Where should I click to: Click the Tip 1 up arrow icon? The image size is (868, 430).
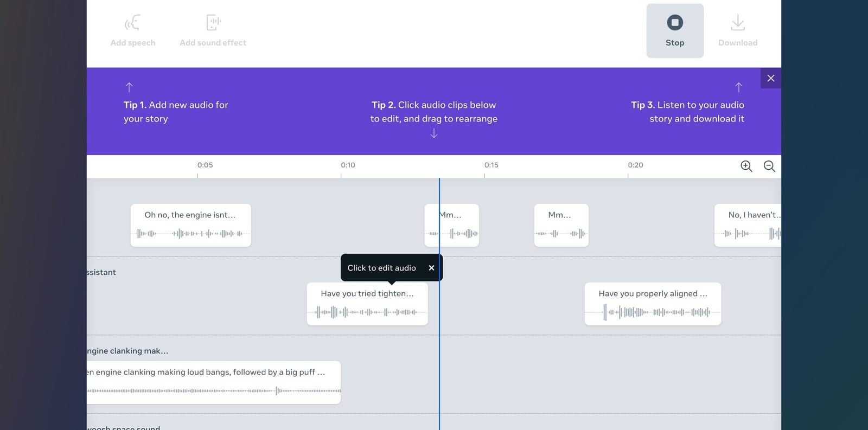click(129, 87)
